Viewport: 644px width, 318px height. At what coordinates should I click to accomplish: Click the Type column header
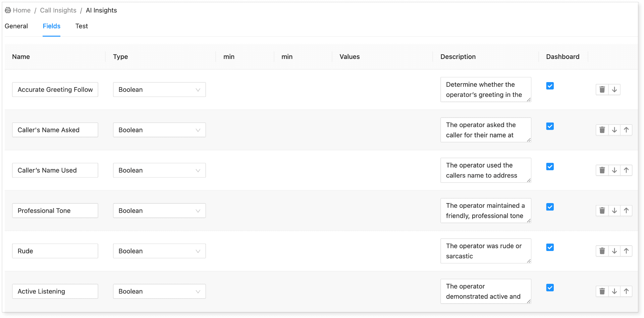pyautogui.click(x=120, y=57)
